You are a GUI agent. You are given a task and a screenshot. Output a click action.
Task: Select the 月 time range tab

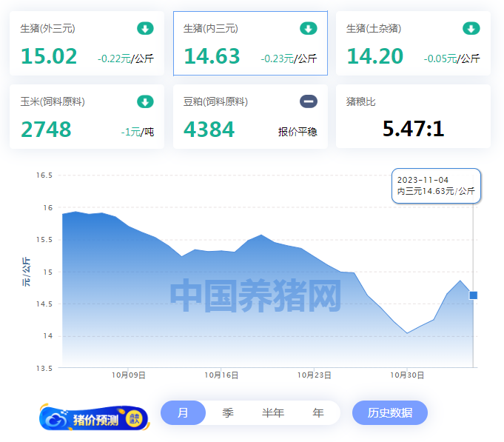coord(183,412)
